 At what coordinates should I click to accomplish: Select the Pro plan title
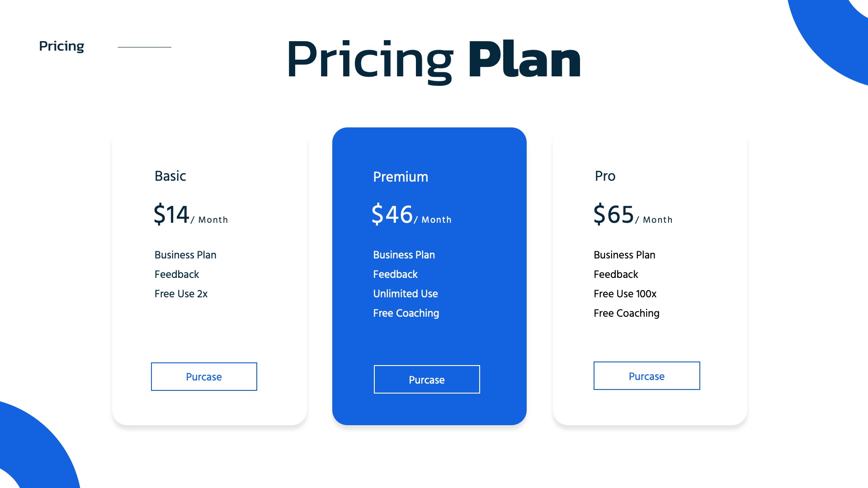click(x=605, y=176)
